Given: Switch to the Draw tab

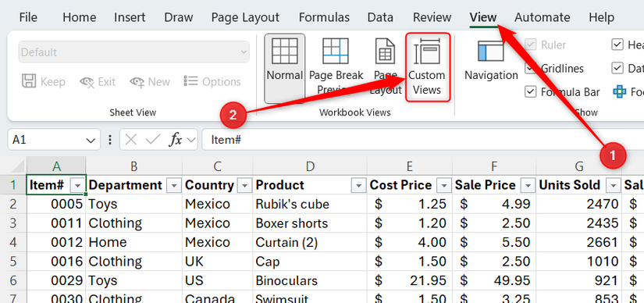Looking at the screenshot, I should click(179, 17).
